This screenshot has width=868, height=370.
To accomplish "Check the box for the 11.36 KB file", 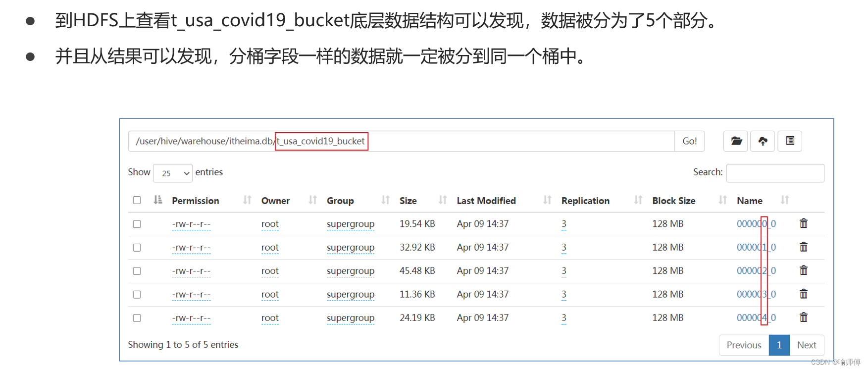I will point(137,294).
